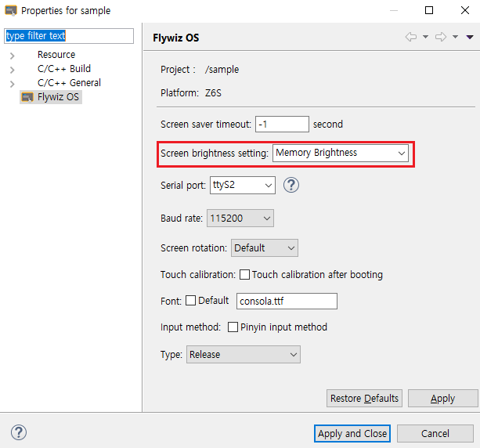Click the Flywiz OS tree icon

[27, 97]
